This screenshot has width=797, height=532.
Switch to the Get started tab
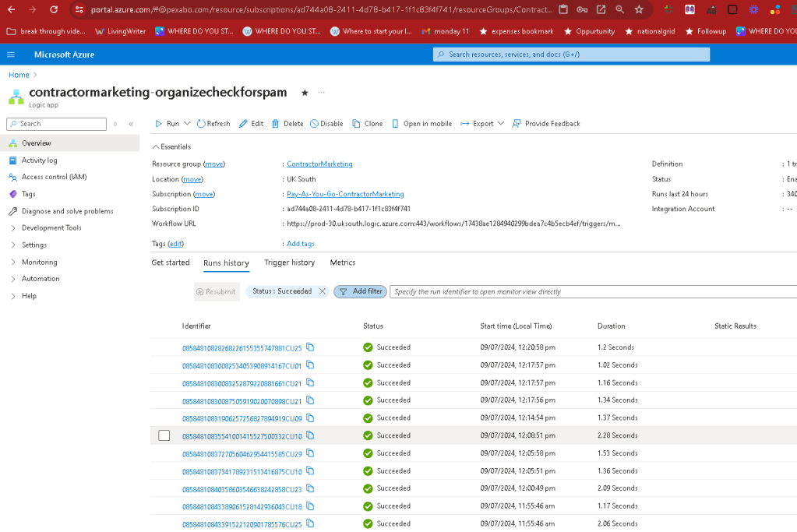coord(171,262)
